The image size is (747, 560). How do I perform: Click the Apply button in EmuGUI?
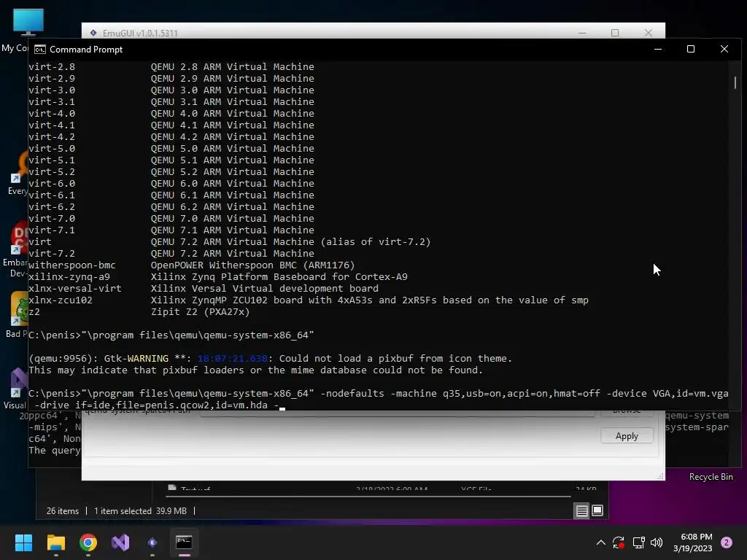pos(627,436)
